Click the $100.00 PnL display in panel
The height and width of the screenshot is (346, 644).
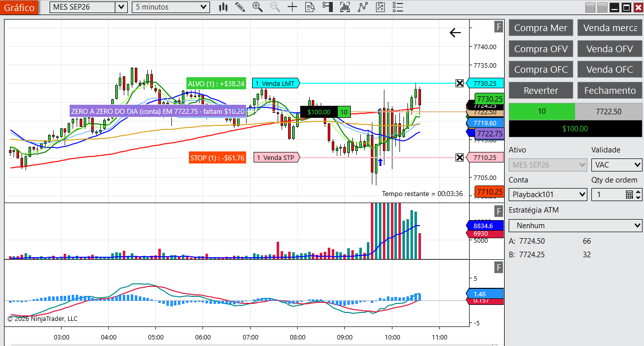click(575, 129)
